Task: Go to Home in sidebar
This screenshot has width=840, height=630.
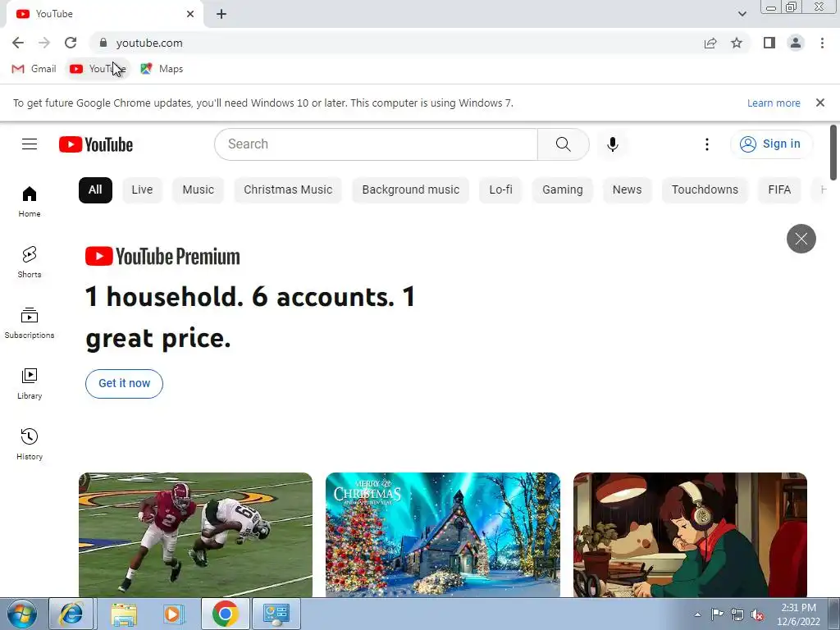Action: point(30,202)
